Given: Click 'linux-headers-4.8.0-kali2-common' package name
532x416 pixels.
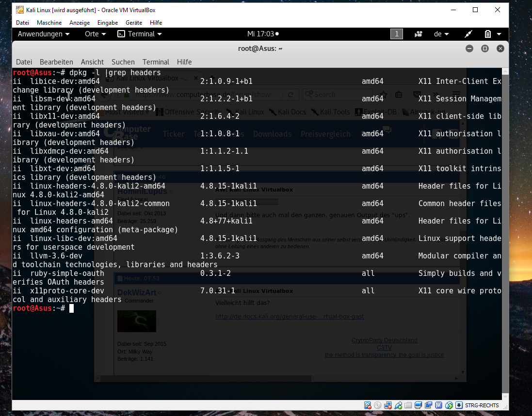Looking at the screenshot, I should [x=100, y=204].
